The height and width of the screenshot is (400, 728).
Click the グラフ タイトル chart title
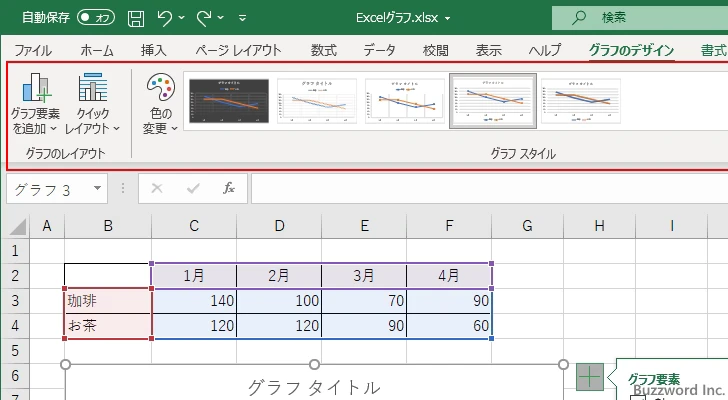click(314, 387)
